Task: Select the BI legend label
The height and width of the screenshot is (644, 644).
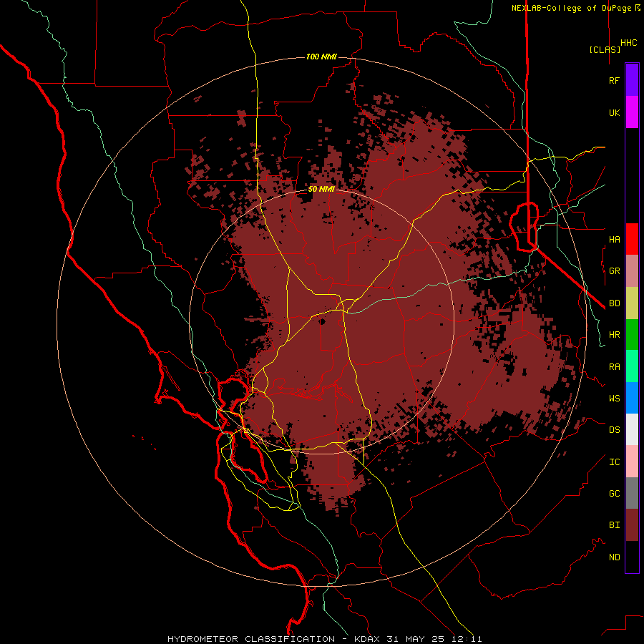Action: click(614, 525)
